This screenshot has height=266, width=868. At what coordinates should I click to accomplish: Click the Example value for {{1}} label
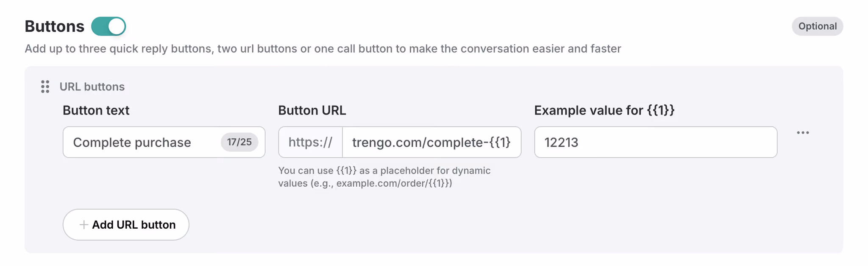[x=604, y=110]
